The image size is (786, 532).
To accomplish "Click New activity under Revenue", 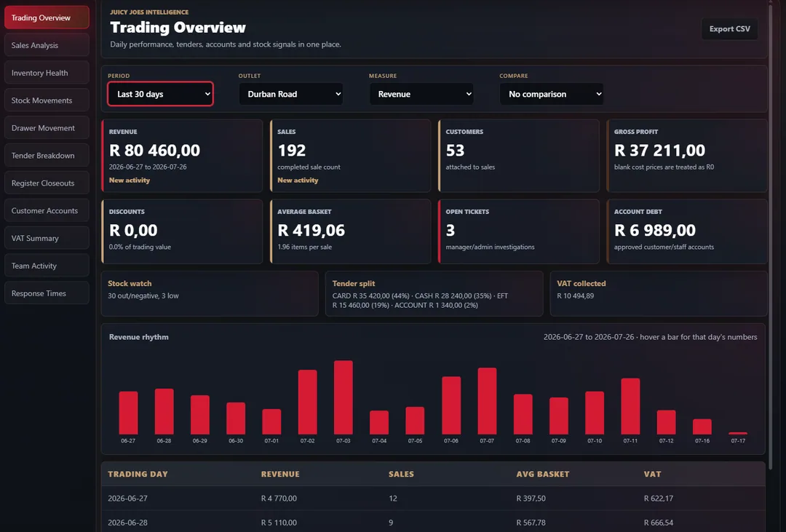I will pos(130,180).
